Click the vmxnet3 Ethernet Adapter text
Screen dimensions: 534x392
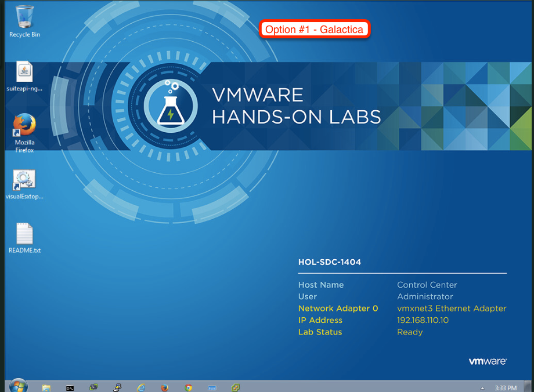(452, 308)
